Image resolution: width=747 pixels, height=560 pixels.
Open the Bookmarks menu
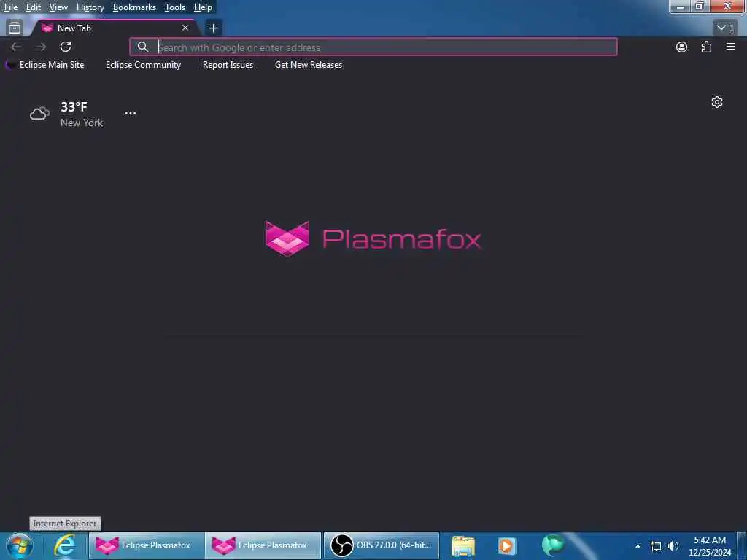[x=134, y=7]
